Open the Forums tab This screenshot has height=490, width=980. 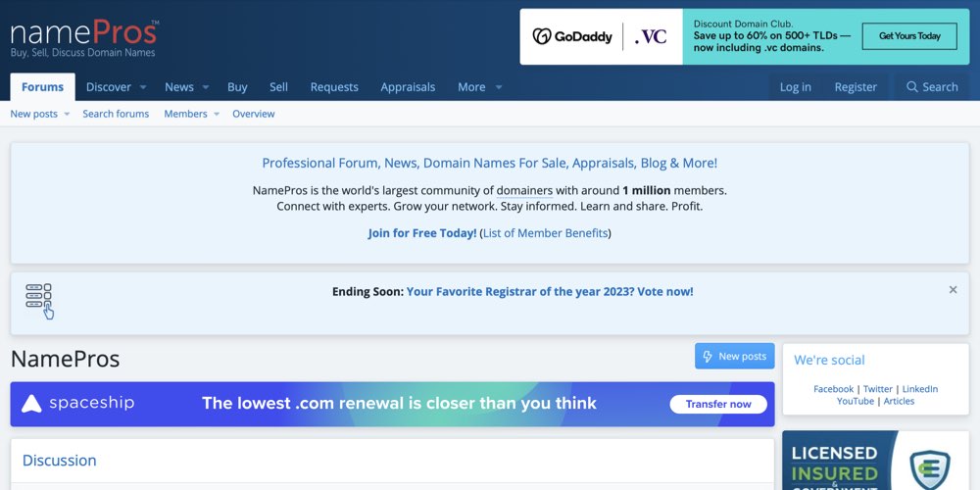(x=42, y=87)
